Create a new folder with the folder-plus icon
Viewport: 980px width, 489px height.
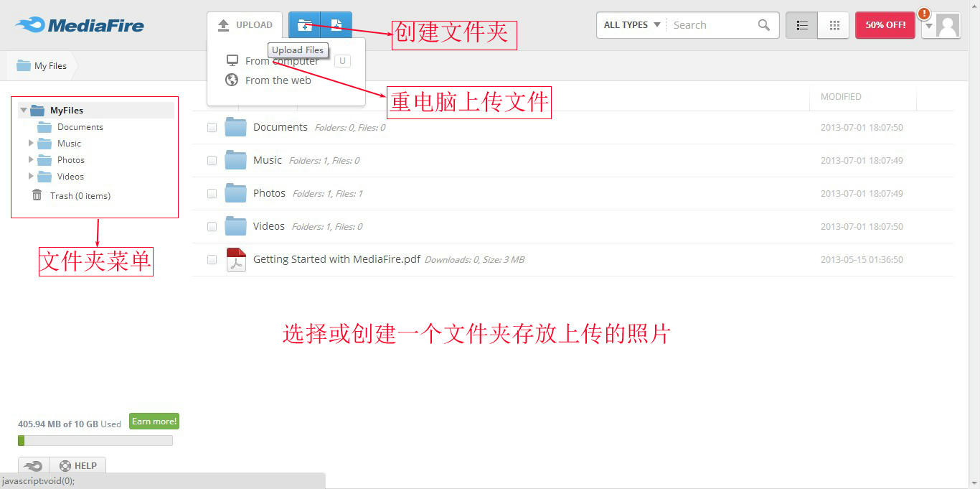(x=305, y=25)
